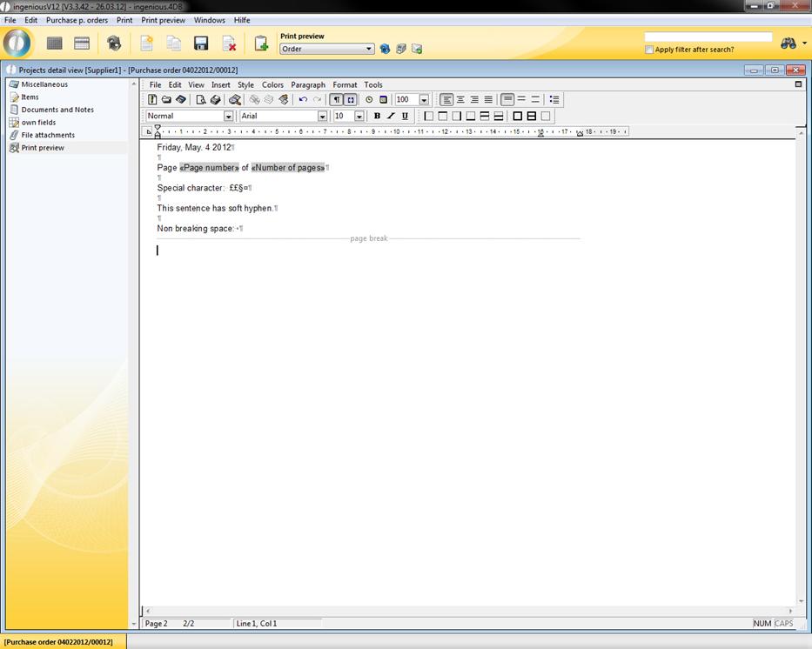
Task: Select File attachments in the sidebar
Action: tap(48, 135)
